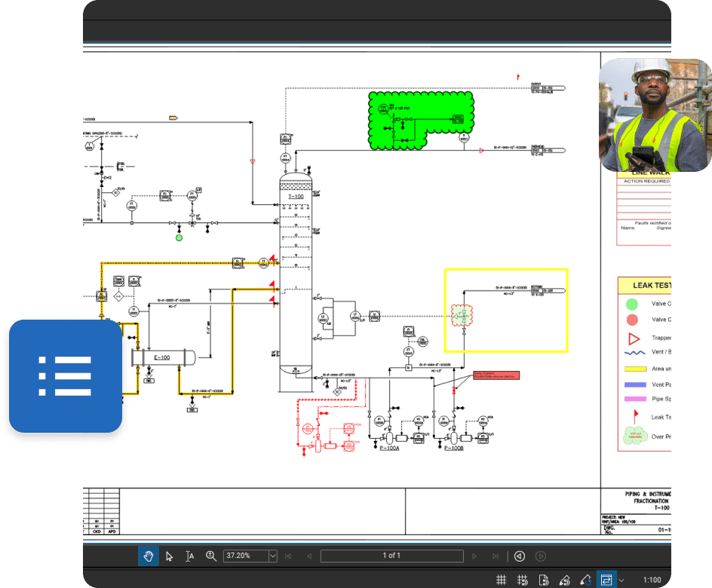
Task: Activate the arrow Select tool
Action: point(170,556)
